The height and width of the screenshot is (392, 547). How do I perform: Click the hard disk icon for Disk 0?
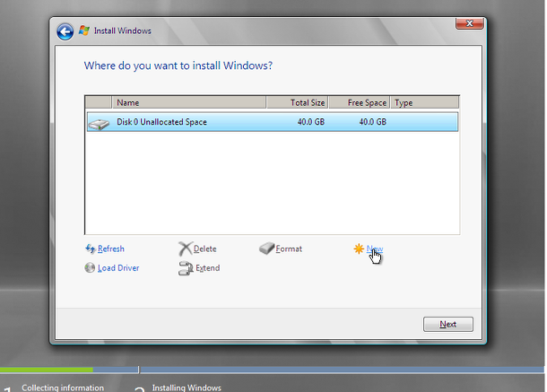[x=99, y=124]
